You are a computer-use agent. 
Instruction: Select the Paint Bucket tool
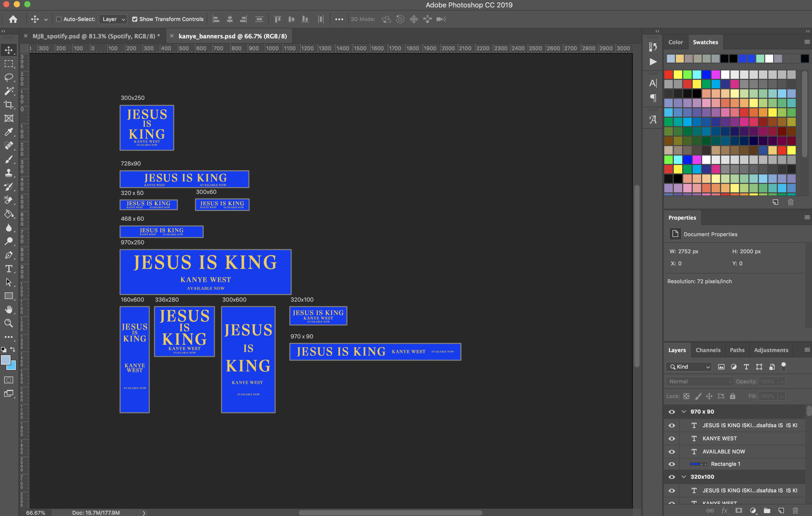(9, 214)
